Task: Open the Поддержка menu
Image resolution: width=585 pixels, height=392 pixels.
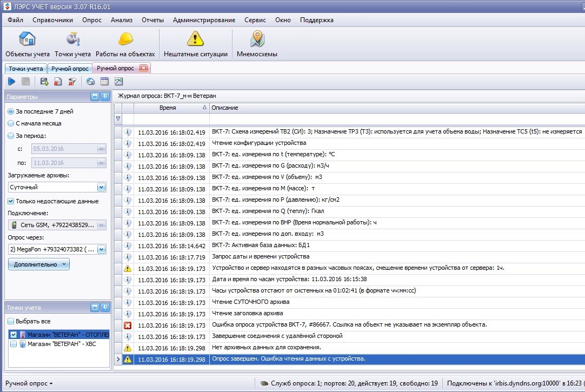Action: [317, 20]
